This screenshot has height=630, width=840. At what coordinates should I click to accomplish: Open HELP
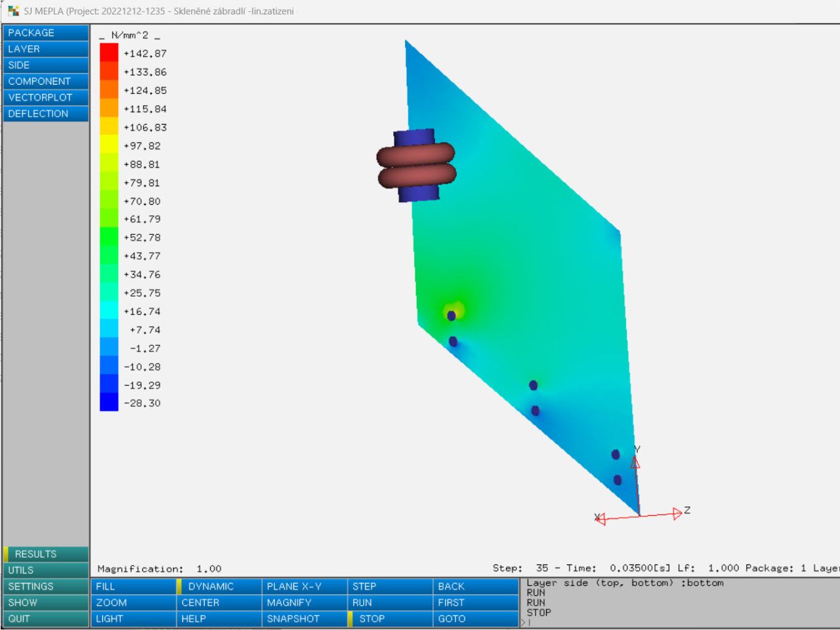[x=219, y=619]
